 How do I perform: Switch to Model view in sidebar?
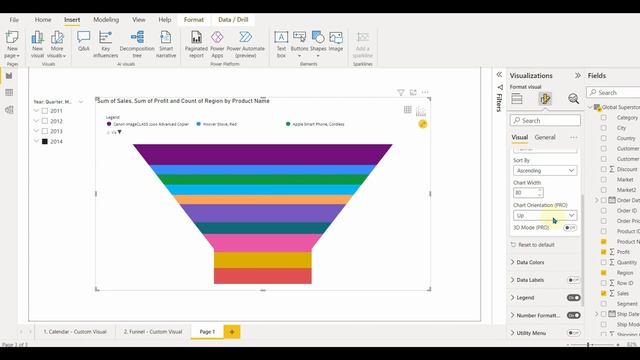(9, 110)
